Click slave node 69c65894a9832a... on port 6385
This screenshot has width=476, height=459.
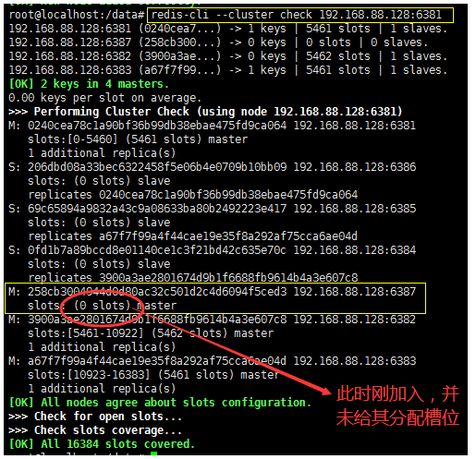[x=213, y=209]
